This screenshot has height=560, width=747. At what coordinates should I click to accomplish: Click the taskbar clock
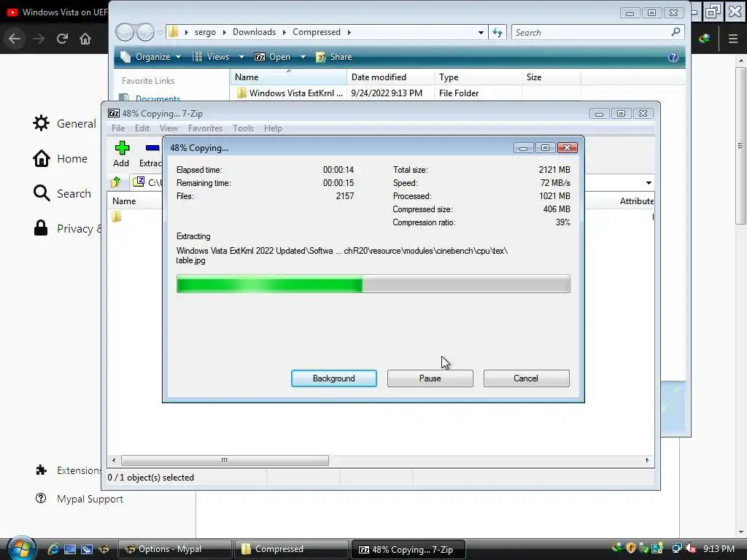tap(719, 549)
